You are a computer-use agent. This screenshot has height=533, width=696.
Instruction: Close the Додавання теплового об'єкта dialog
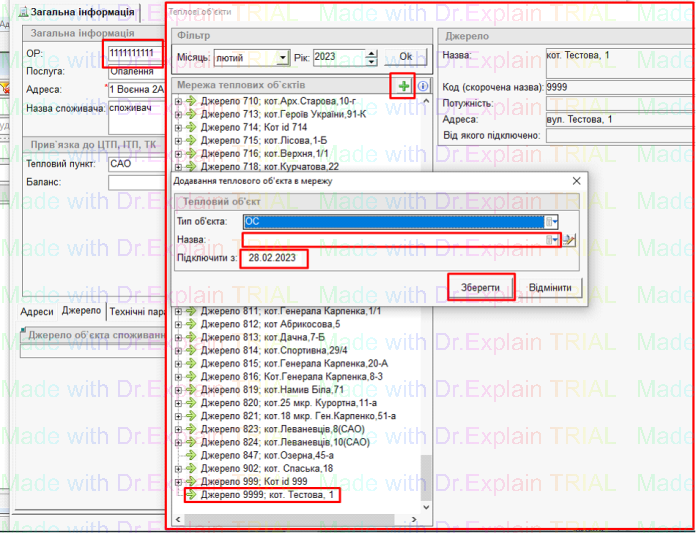click(x=576, y=181)
